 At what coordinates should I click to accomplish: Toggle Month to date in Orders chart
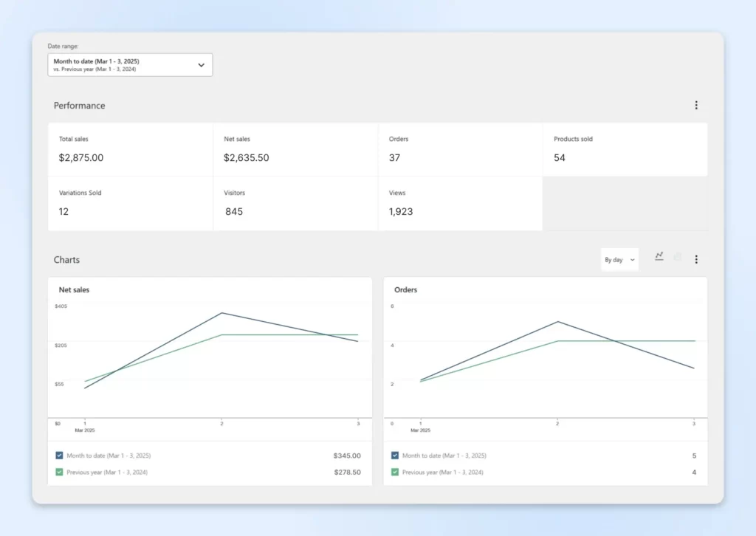395,456
